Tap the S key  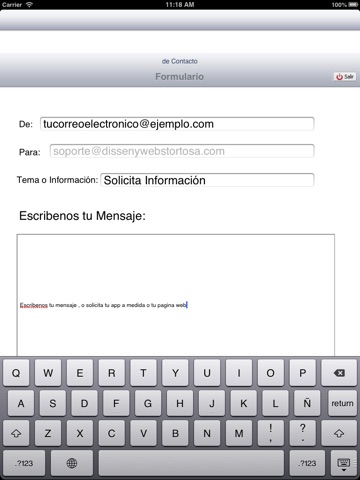point(53,403)
